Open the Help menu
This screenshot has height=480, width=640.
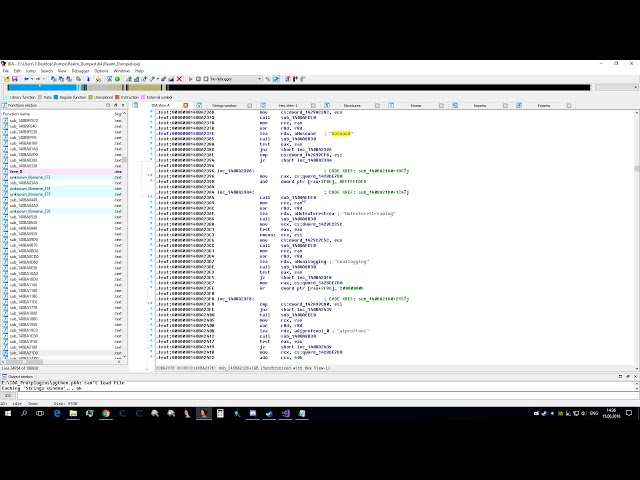tap(139, 71)
